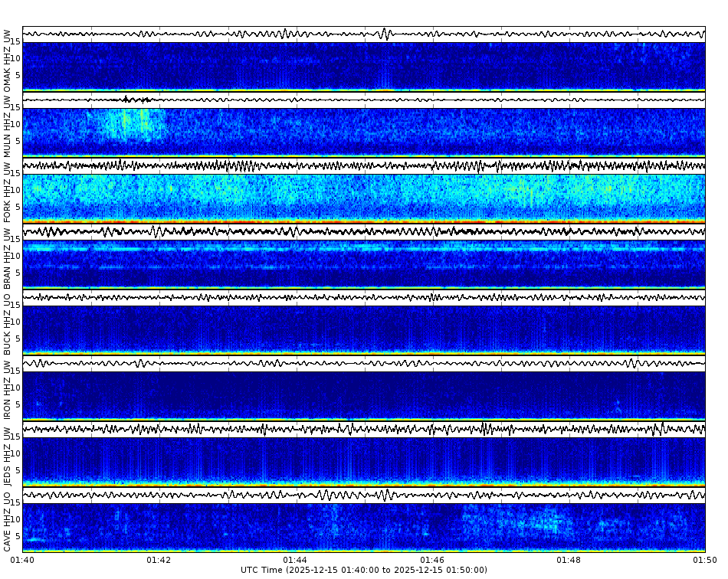Click the UTC Time range caption text

tap(364, 570)
